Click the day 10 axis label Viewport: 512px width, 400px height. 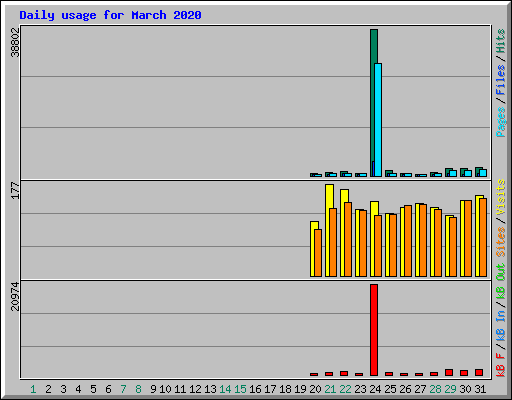[x=165, y=389]
